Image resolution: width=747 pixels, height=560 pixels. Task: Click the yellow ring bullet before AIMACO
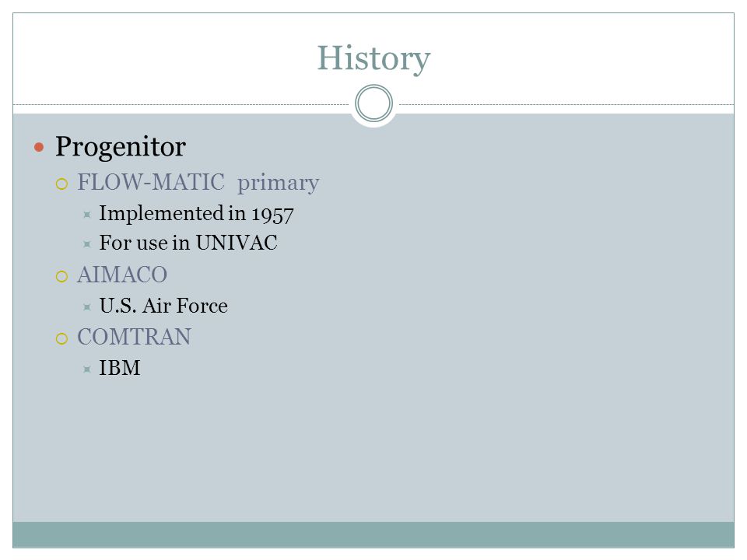(61, 277)
